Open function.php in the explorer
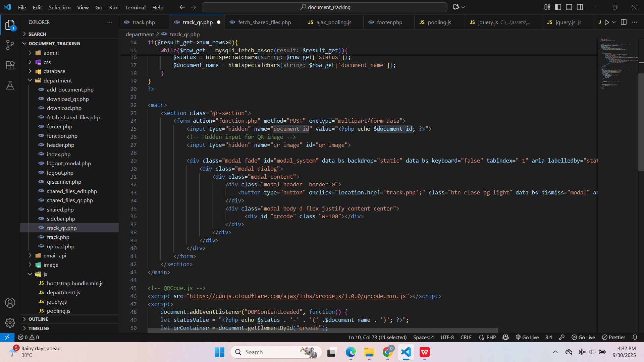The height and width of the screenshot is (362, 644). (62, 136)
